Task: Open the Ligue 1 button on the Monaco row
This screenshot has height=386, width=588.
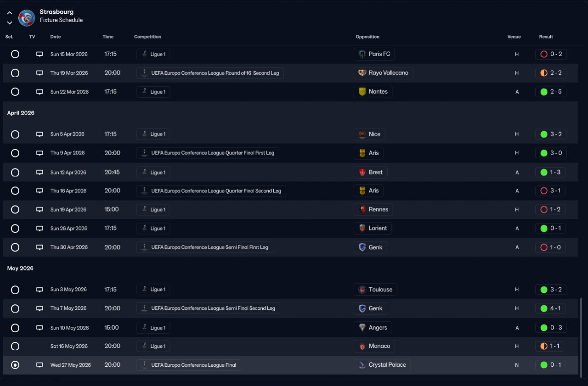Action: 153,346
